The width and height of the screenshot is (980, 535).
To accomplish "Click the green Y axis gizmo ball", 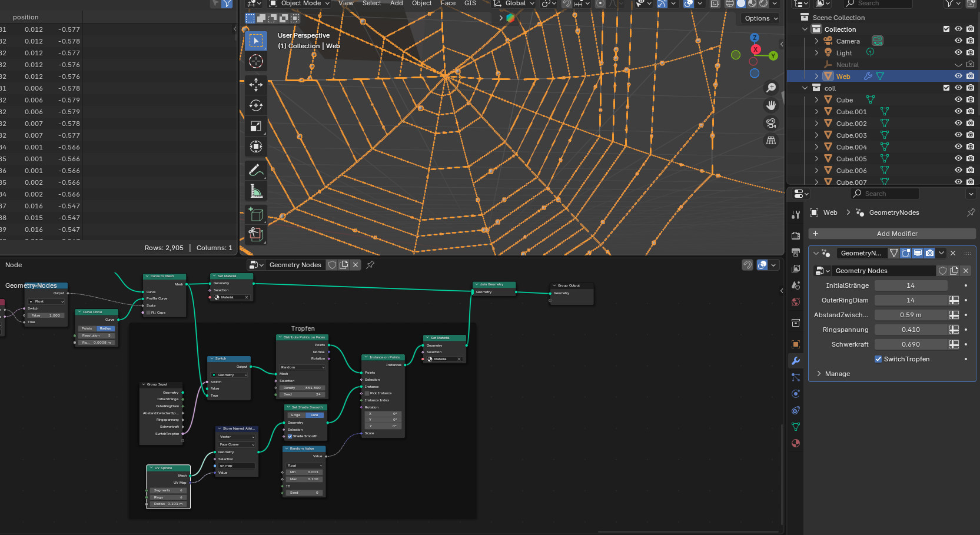I will (773, 56).
